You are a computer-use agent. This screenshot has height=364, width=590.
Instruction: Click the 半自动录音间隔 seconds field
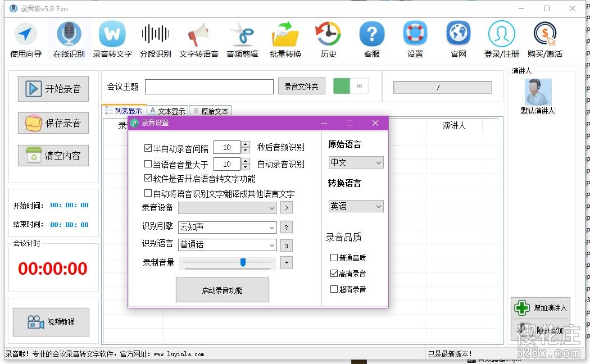227,147
